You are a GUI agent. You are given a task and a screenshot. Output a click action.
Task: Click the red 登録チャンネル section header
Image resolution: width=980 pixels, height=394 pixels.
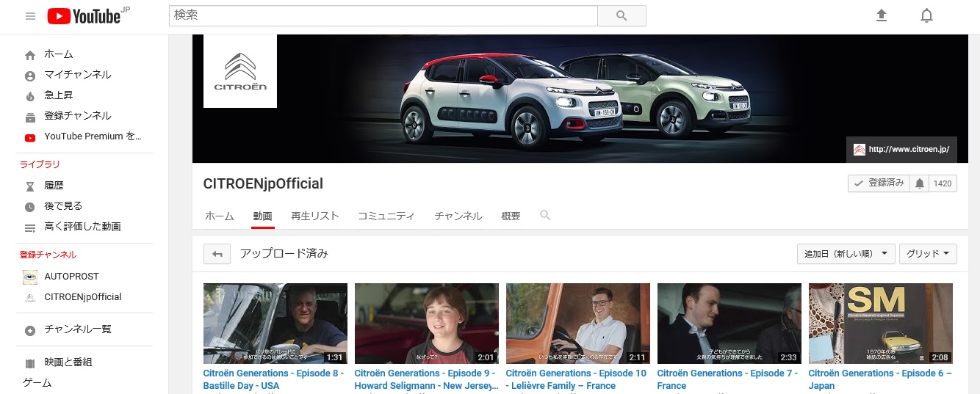(x=48, y=255)
